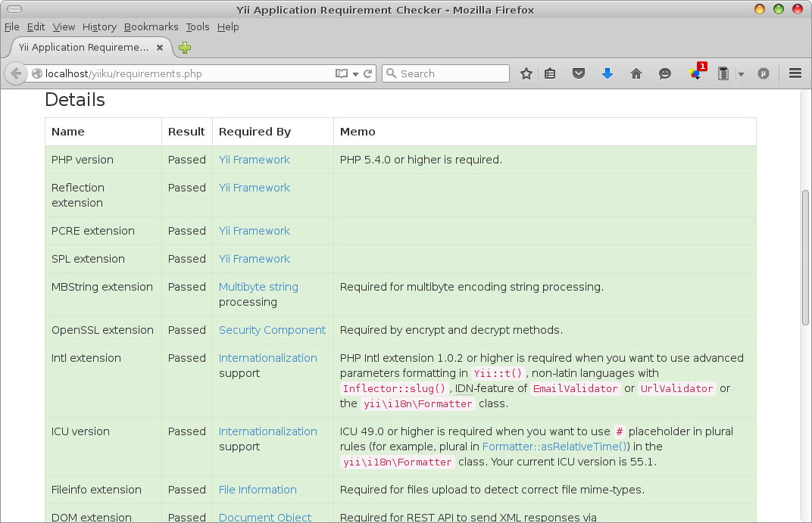Viewport: 812px width, 523px height.
Task: Click the round gray extension icon
Action: (764, 73)
